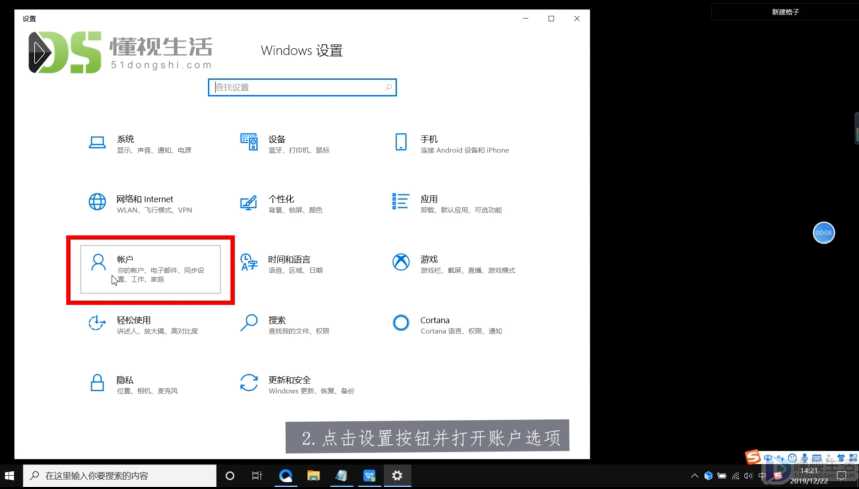The height and width of the screenshot is (489, 859).
Task: Click the Sogou S logo on input toolbar
Action: (753, 458)
